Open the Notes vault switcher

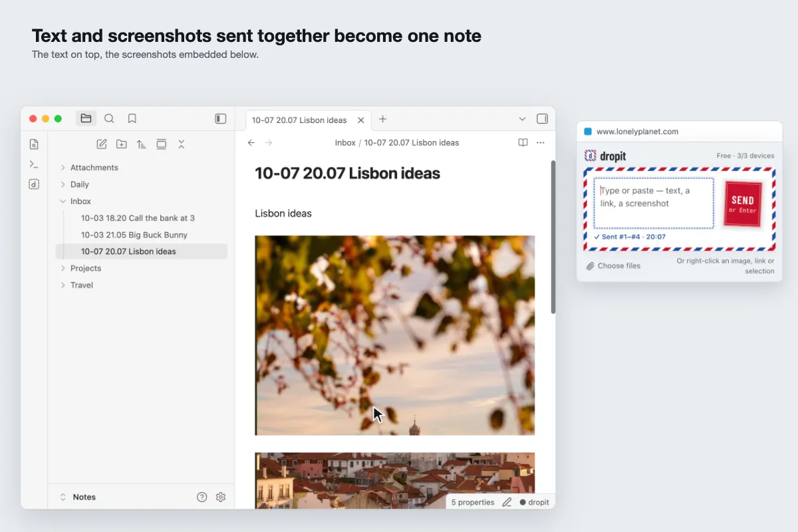click(78, 497)
